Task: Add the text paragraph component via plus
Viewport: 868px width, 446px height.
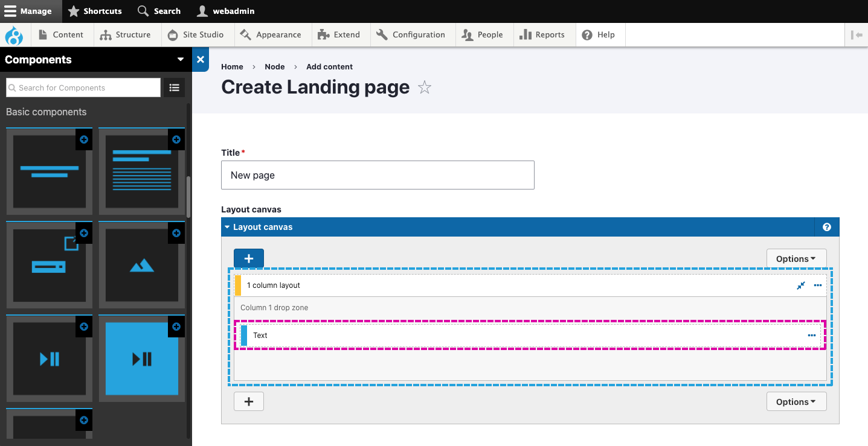Action: 176,139
